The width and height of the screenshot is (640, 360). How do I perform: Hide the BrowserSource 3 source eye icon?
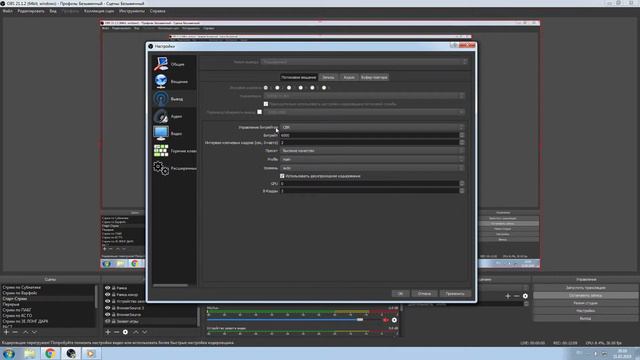(x=108, y=308)
